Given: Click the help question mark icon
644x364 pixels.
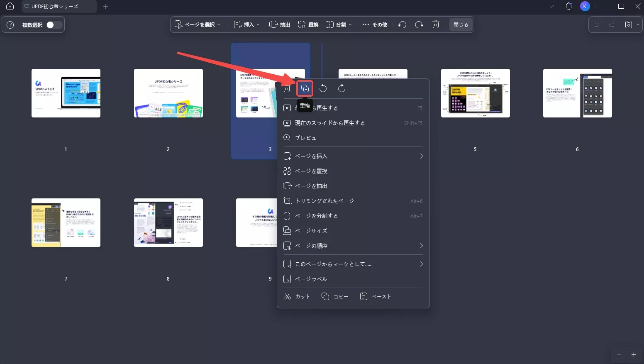Looking at the screenshot, I should (10, 25).
